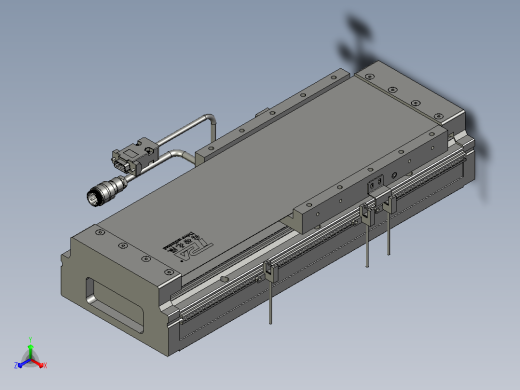Click the small tab on rear rail

point(262,112)
